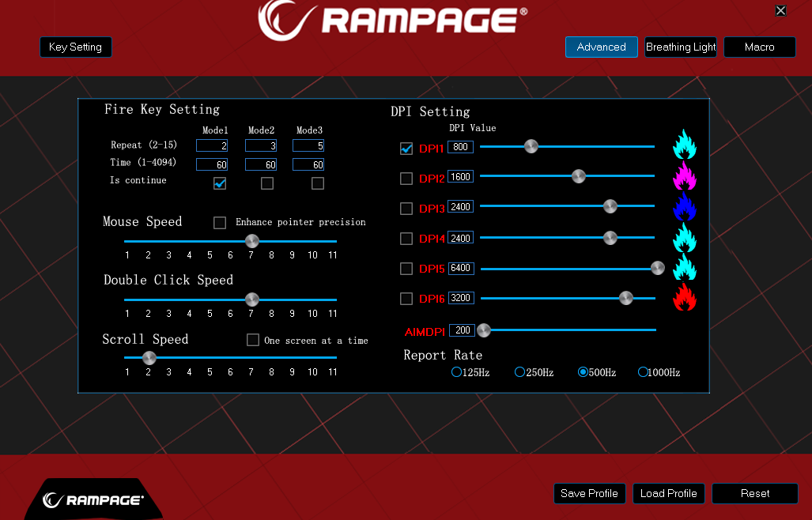The width and height of the screenshot is (812, 520).
Task: Open the Macro tab
Action: tap(760, 47)
